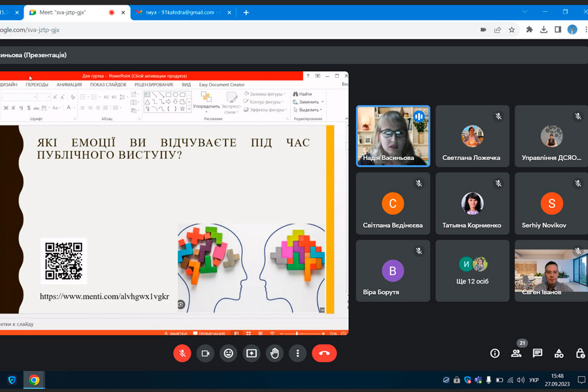Show the participants list
The image size is (588, 392).
coord(516,353)
